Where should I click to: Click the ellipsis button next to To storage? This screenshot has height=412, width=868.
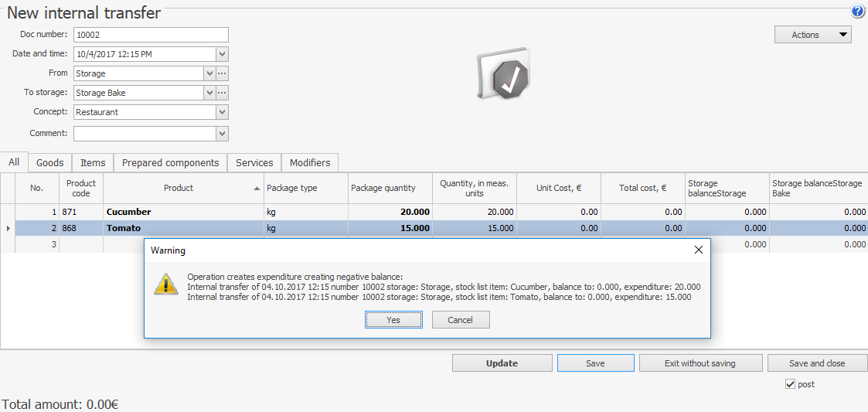coord(222,93)
